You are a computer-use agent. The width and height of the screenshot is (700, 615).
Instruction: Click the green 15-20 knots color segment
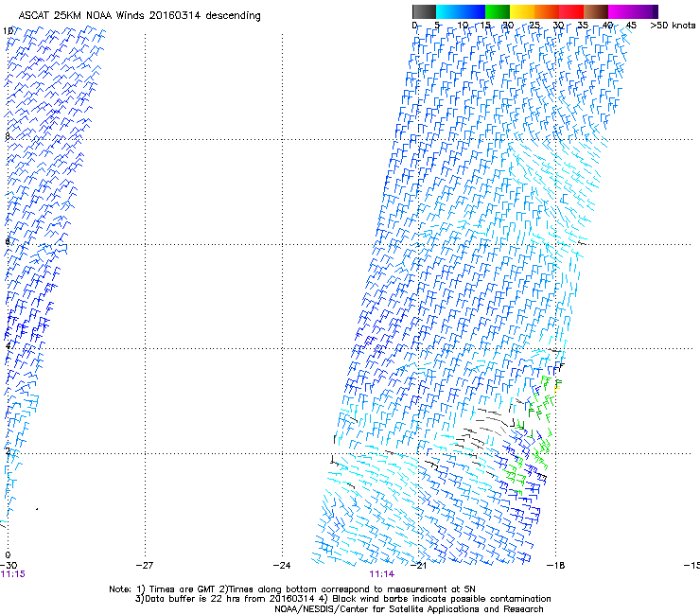click(498, 11)
